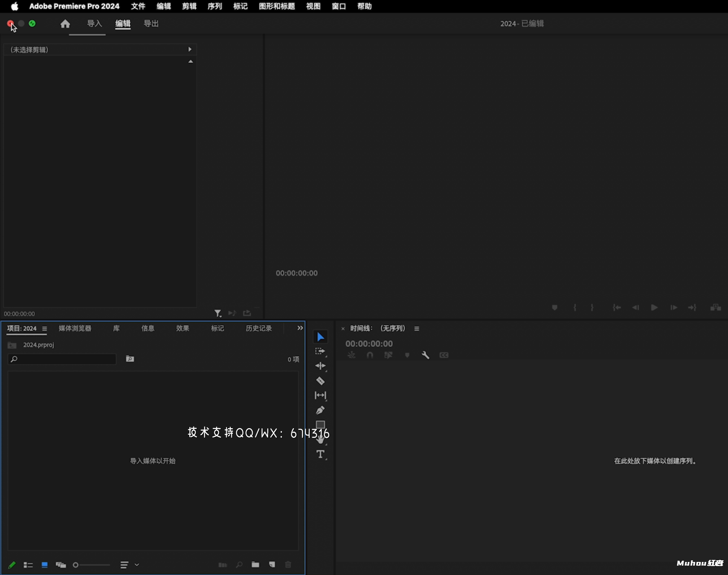This screenshot has height=575, width=728.
Task: Adjust the thumbnail zoom slider
Action: click(x=92, y=565)
